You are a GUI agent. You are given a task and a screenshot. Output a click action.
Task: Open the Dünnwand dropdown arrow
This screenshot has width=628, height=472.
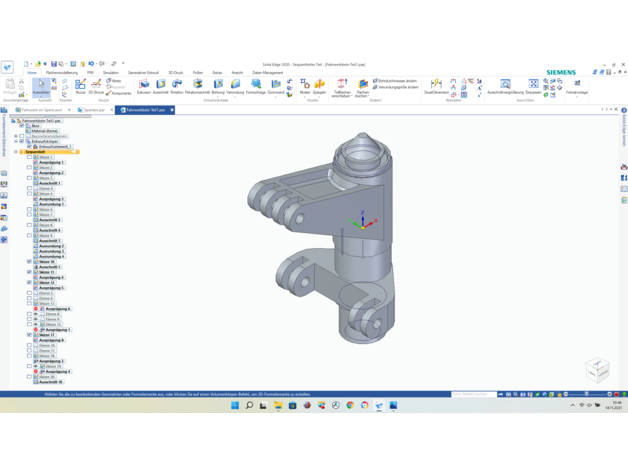[275, 96]
